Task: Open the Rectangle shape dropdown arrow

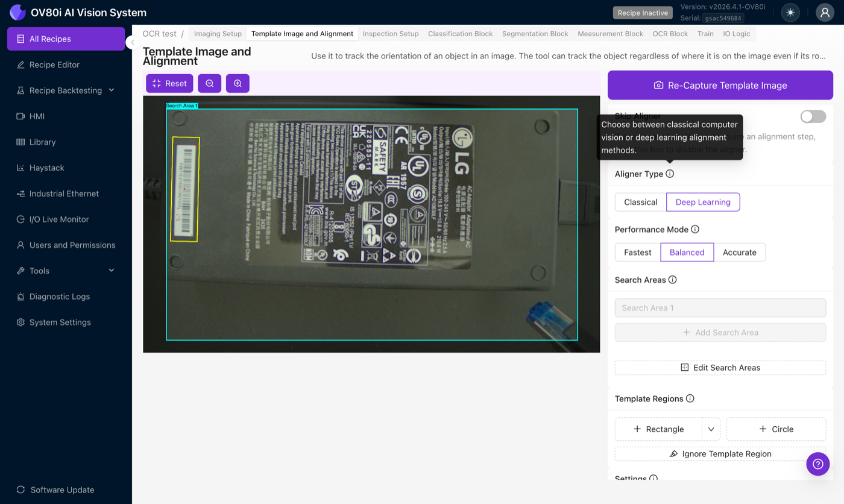Action: (x=711, y=429)
